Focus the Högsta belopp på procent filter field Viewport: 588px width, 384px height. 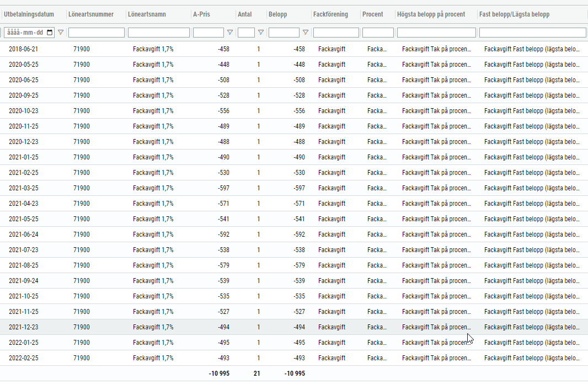pyautogui.click(x=436, y=33)
